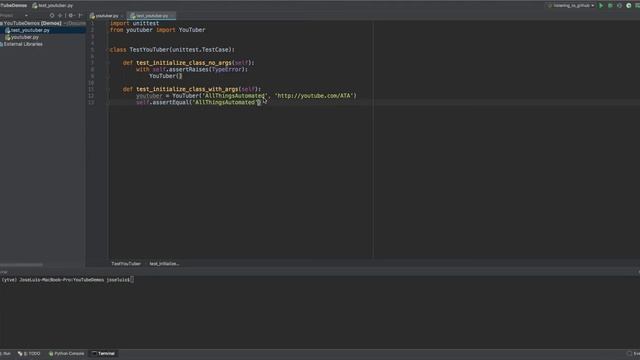640x360 pixels.
Task: Run the current configuration with green play icon
Action: tap(601, 6)
